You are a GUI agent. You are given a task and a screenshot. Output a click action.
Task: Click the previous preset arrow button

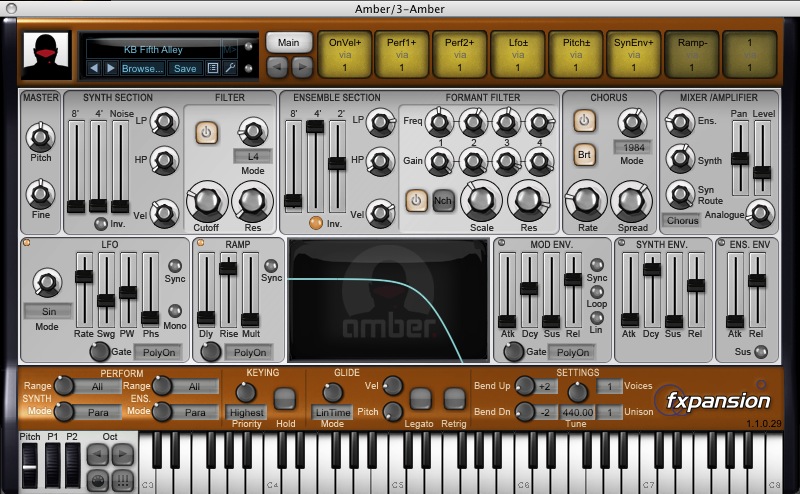pyautogui.click(x=94, y=68)
